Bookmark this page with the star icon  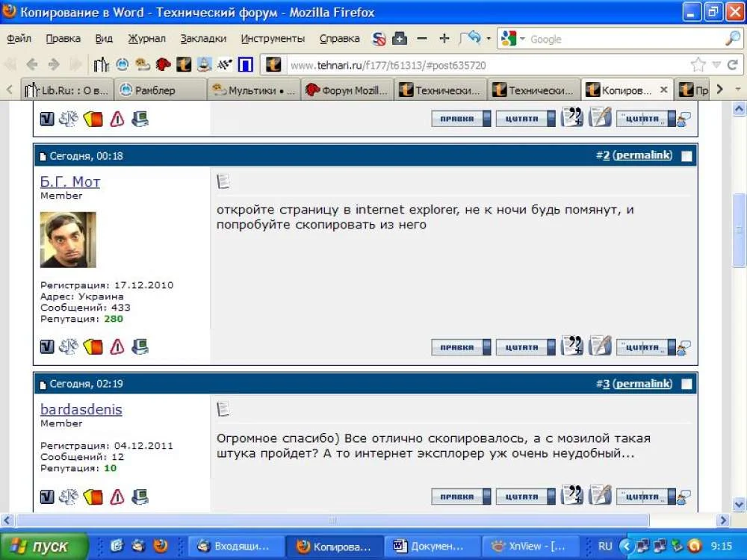click(698, 65)
